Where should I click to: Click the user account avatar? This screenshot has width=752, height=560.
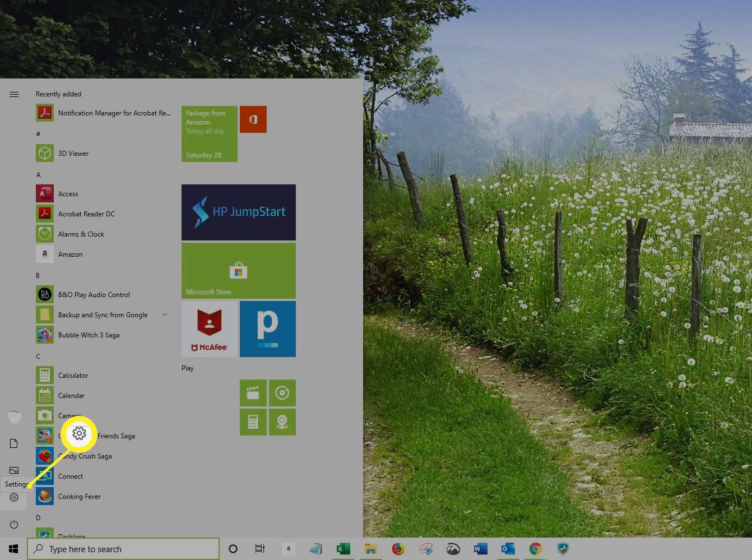(x=14, y=416)
